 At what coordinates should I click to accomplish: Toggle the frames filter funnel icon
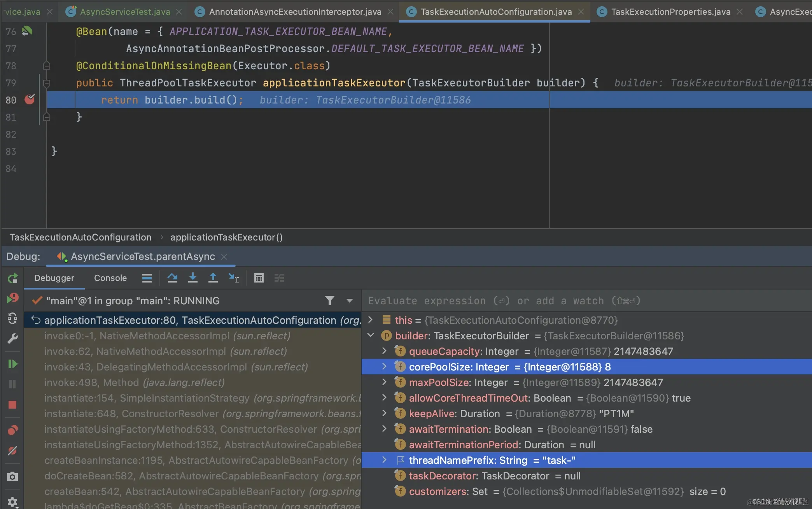329,300
